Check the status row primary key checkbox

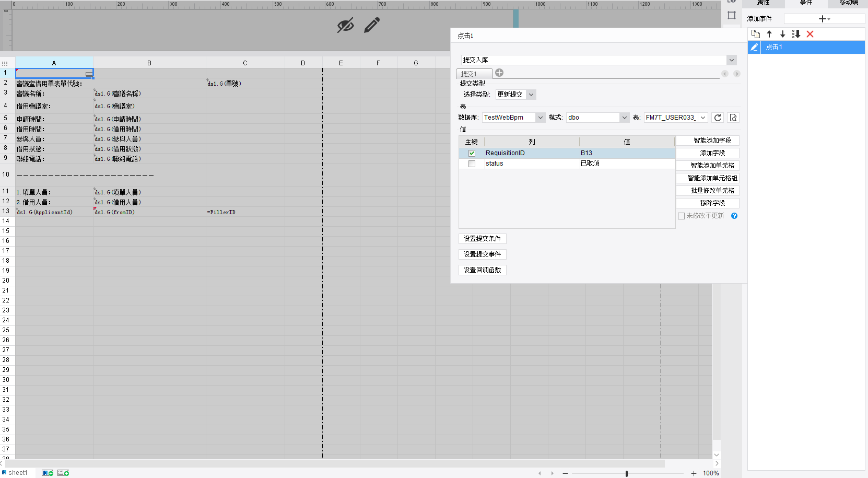tap(472, 164)
